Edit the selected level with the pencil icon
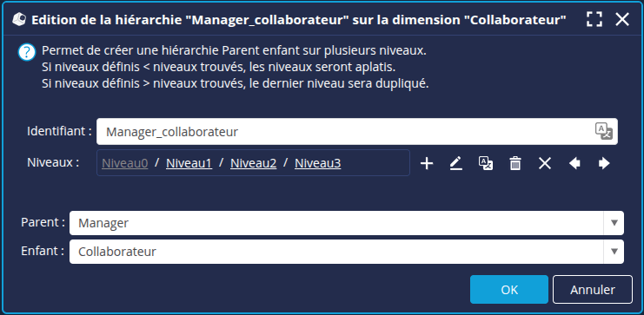 pyautogui.click(x=456, y=164)
